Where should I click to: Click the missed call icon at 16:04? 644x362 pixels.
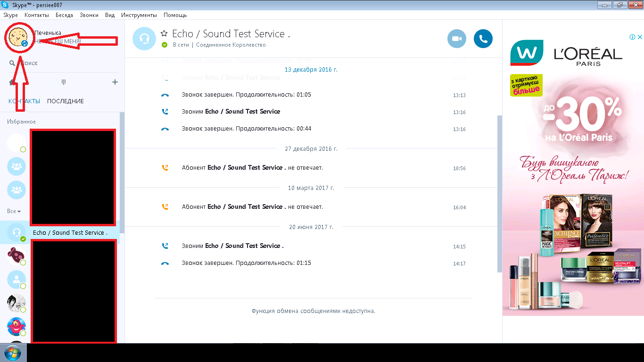tap(165, 206)
